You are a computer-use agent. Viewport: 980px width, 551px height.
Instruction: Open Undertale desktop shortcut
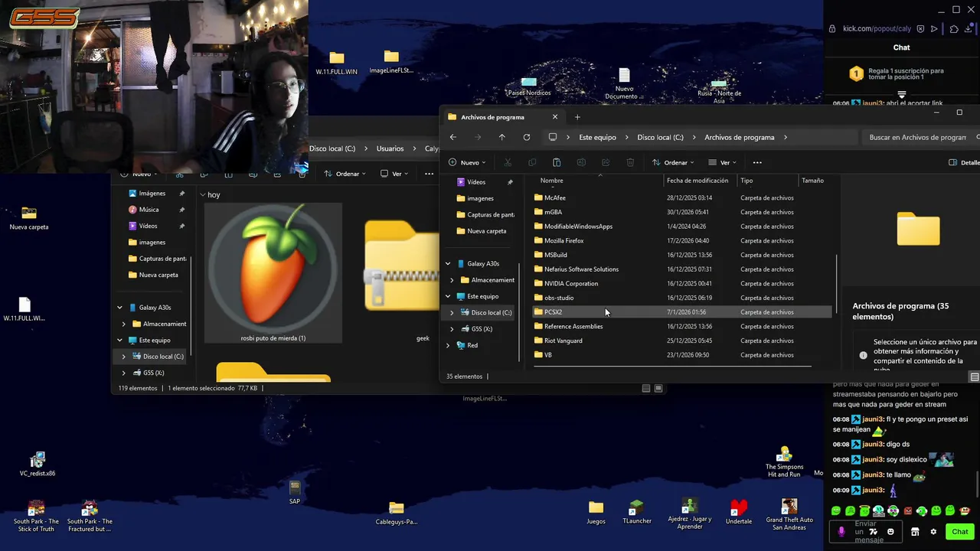point(739,512)
